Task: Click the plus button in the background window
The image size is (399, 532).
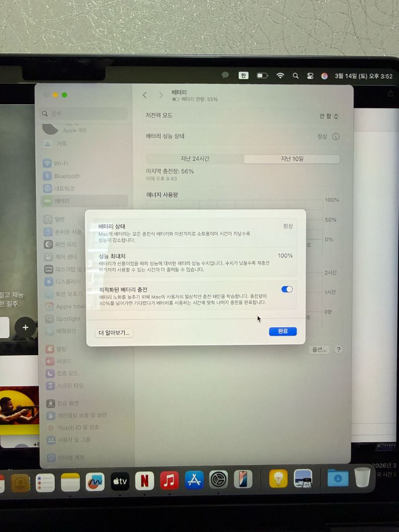Action: coord(25,327)
